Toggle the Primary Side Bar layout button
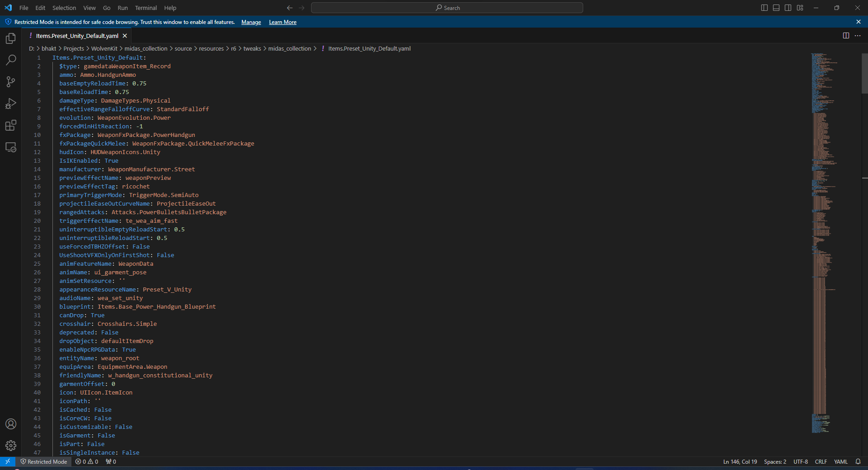 click(764, 8)
